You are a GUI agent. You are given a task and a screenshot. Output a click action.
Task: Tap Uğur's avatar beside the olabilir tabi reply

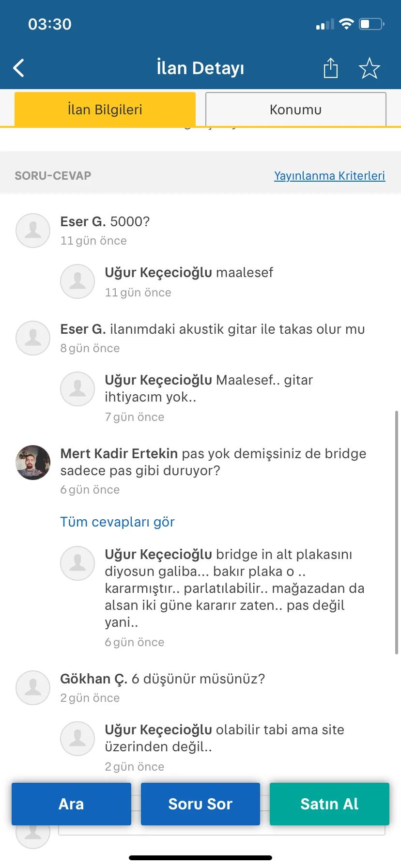point(77,739)
